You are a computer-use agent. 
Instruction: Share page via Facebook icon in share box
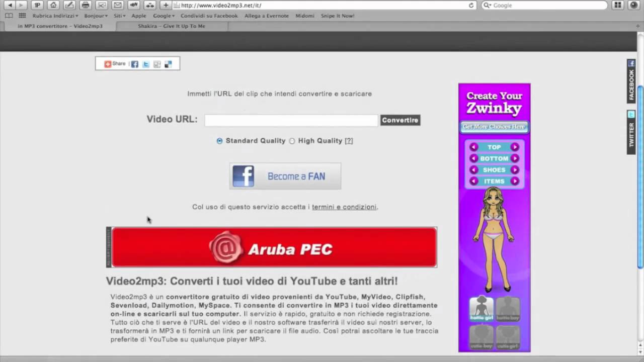coord(135,64)
